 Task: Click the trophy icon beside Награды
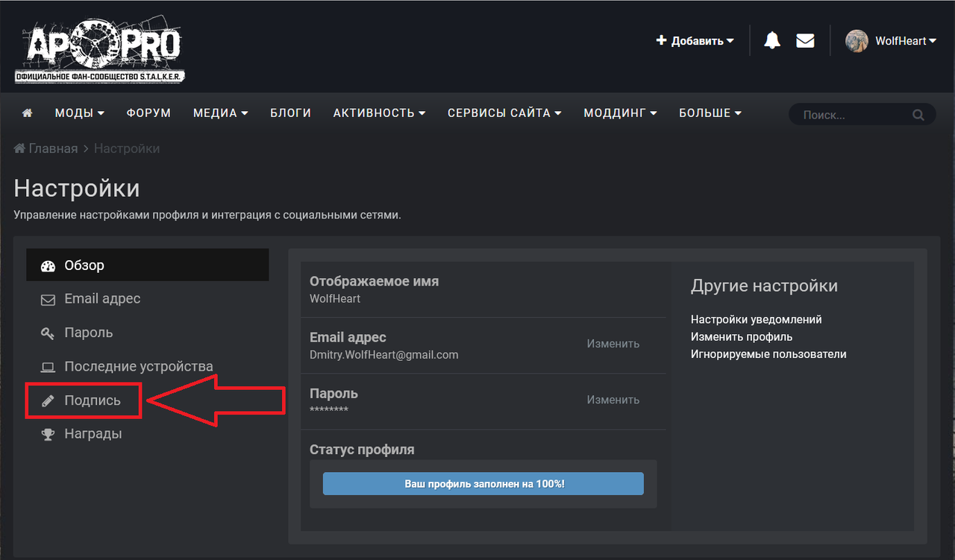48,434
